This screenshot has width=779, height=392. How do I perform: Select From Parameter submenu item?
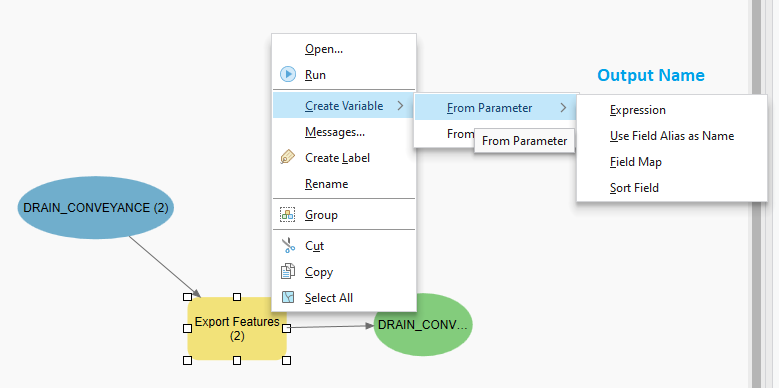pyautogui.click(x=495, y=107)
